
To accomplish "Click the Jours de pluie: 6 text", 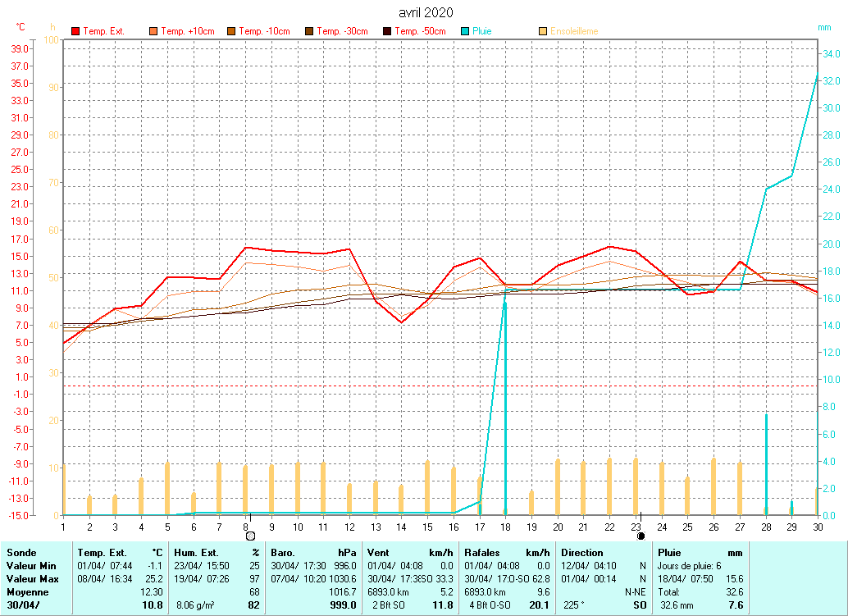I will [689, 566].
